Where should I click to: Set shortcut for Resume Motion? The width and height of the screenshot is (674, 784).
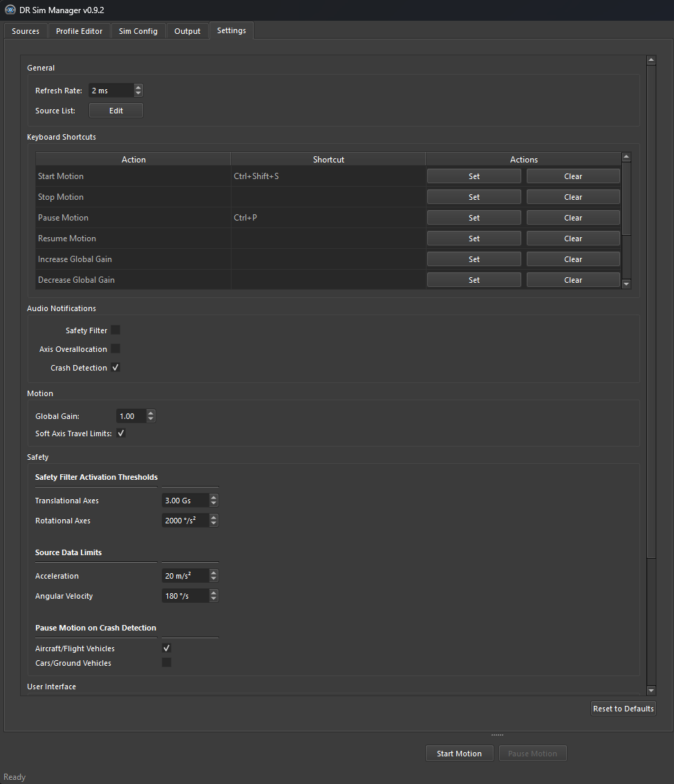474,239
